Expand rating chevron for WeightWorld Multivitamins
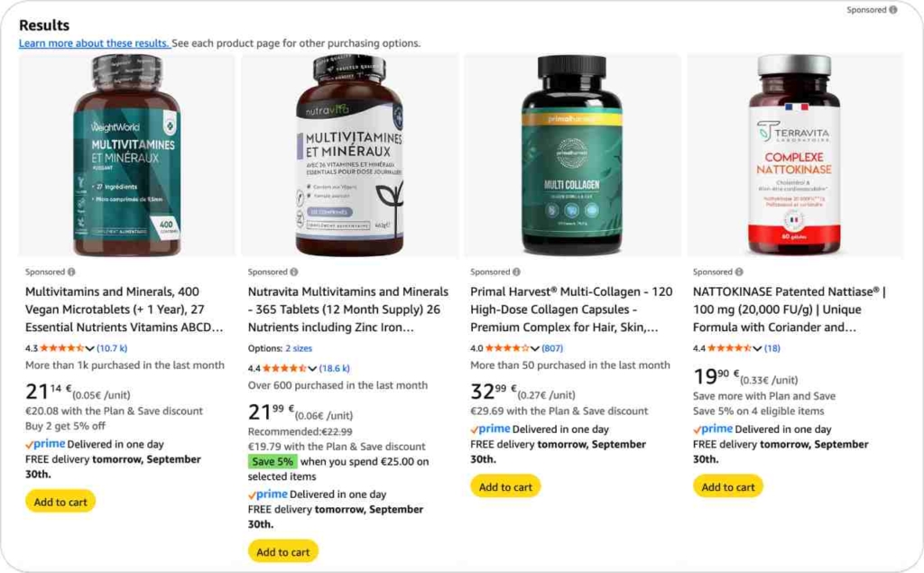This screenshot has height=573, width=924. click(x=90, y=348)
